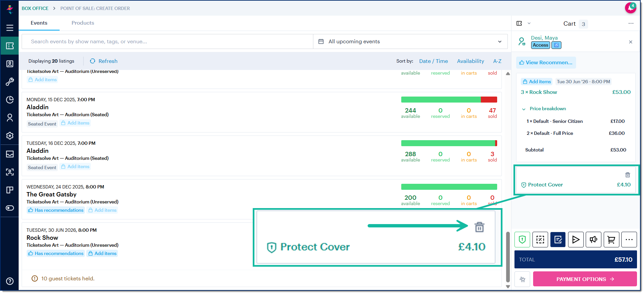
Task: Open the cart type chevron dropdown
Action: click(529, 23)
